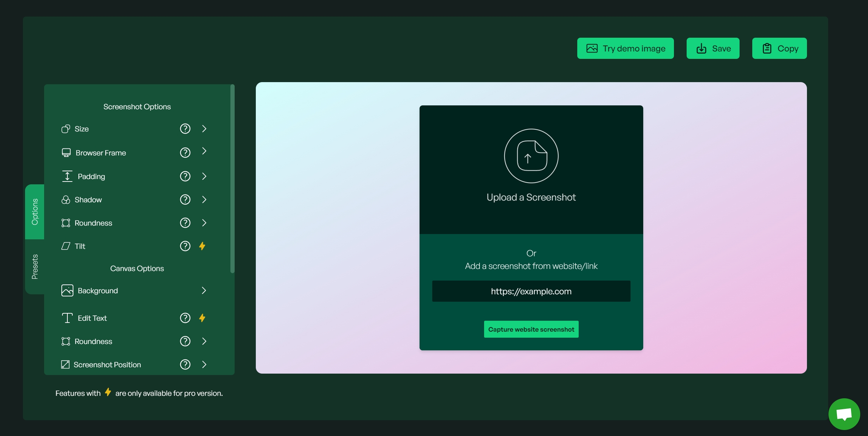Image resolution: width=868 pixels, height=436 pixels.
Task: Click the Tilt pro feature lightning icon
Action: (202, 246)
